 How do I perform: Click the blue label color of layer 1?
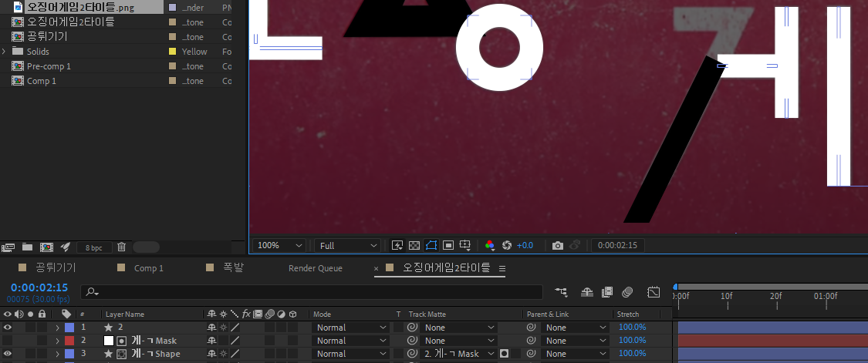(69, 327)
